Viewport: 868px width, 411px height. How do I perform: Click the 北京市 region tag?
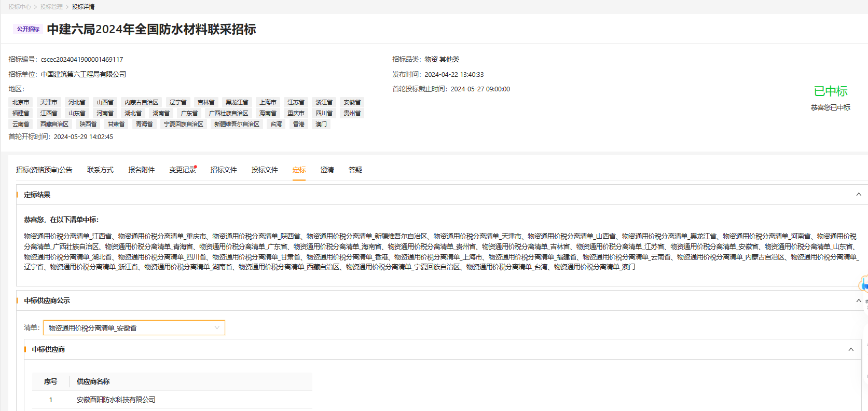(x=21, y=102)
